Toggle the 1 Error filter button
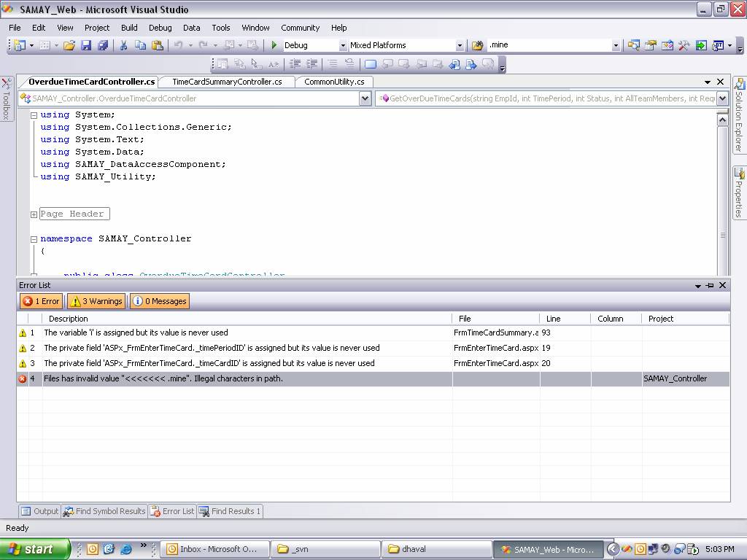The height and width of the screenshot is (560, 747). point(42,301)
